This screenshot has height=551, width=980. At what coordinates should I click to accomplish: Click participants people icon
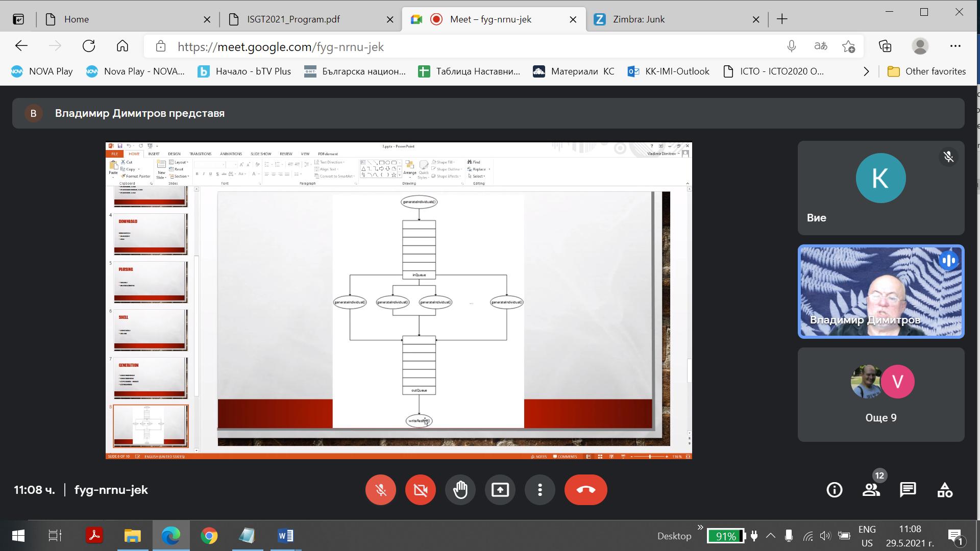(x=871, y=489)
